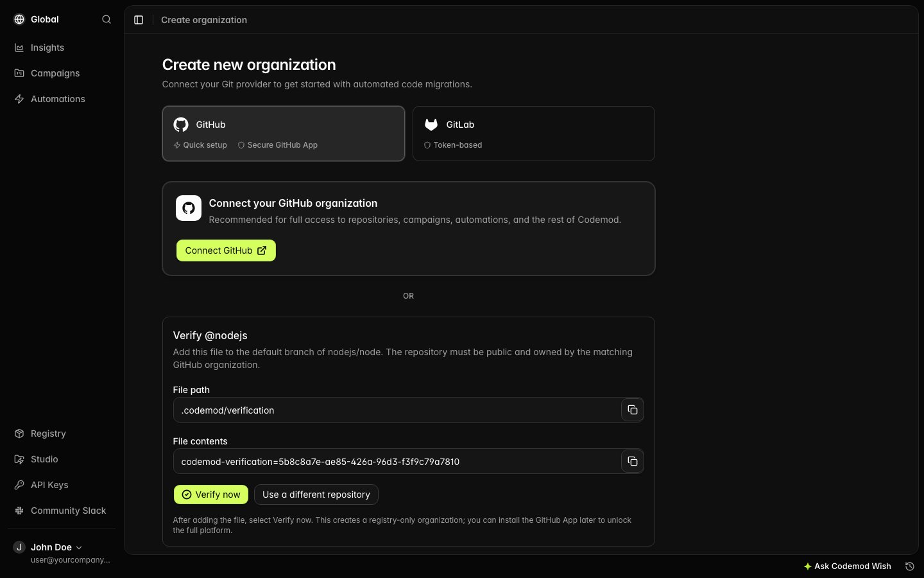Click Create new organization heading

(249, 65)
